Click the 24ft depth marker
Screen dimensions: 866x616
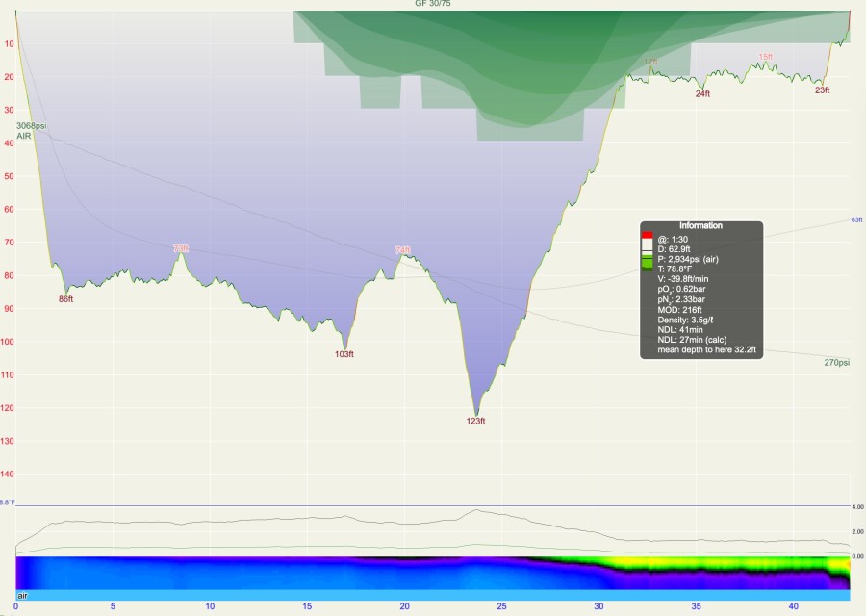[x=702, y=94]
